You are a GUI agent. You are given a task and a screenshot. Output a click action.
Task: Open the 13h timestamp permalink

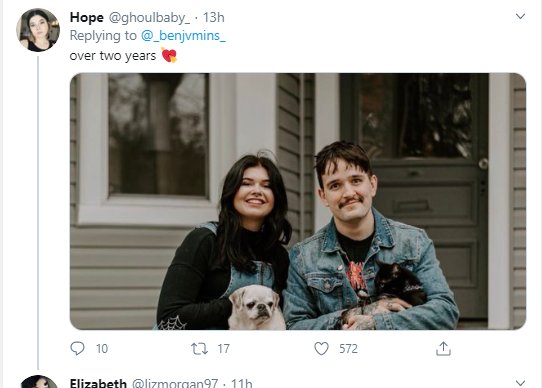213,17
